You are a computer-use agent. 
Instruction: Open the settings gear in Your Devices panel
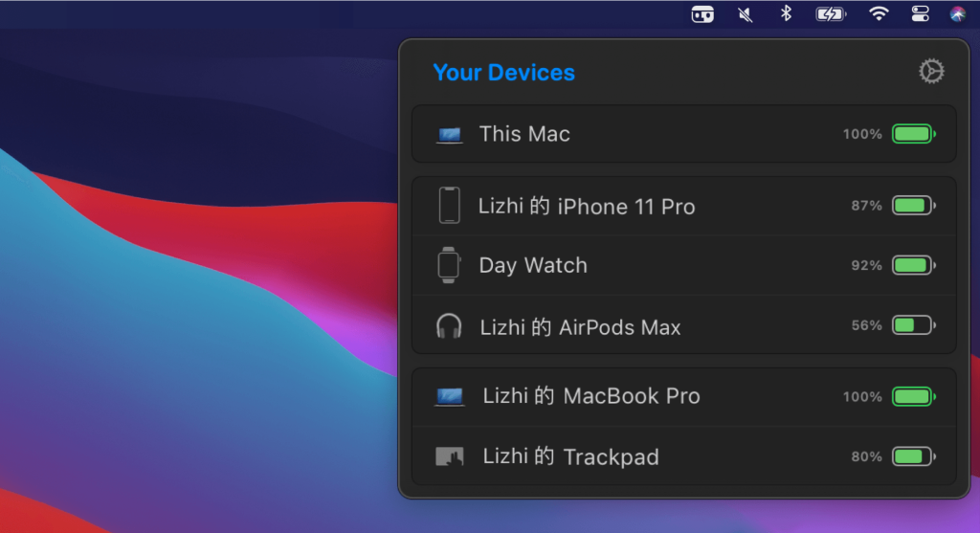point(931,71)
